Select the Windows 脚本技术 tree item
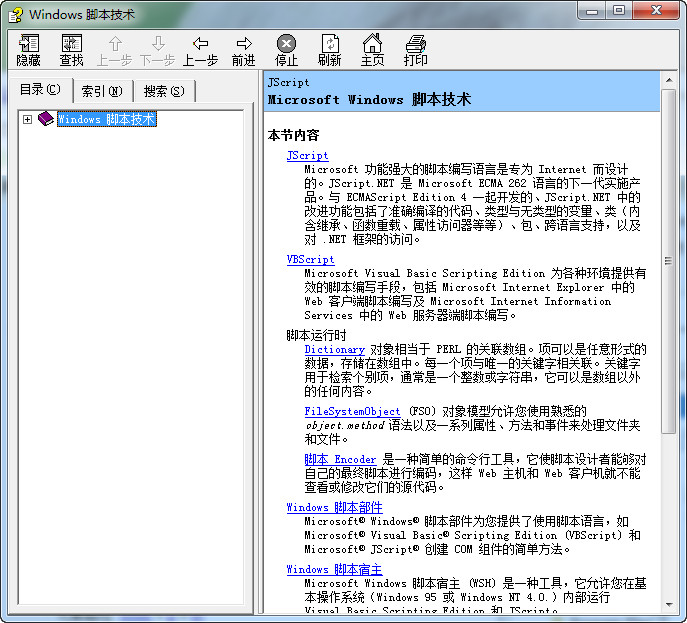The width and height of the screenshot is (687, 623). 106,119
